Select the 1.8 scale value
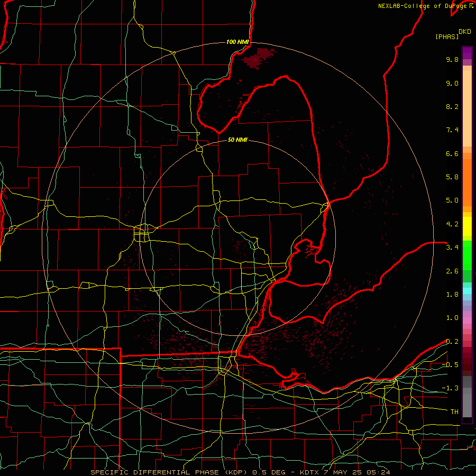The width and height of the screenshot is (476, 476). pos(452,295)
